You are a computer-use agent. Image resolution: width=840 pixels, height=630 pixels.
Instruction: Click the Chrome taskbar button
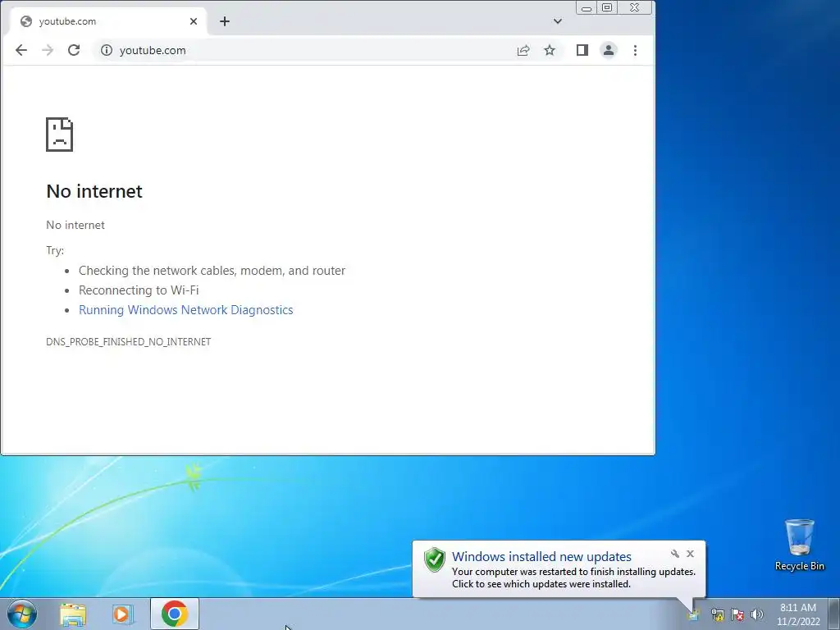point(175,614)
